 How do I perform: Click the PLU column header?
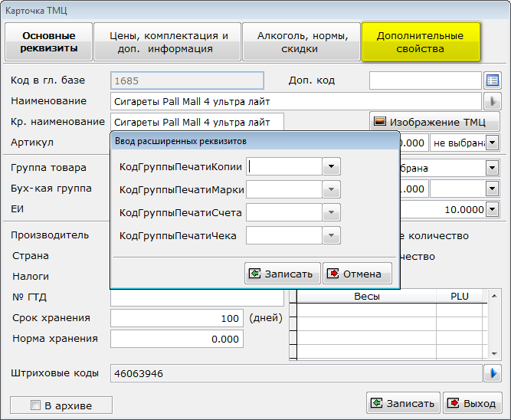[x=459, y=296]
